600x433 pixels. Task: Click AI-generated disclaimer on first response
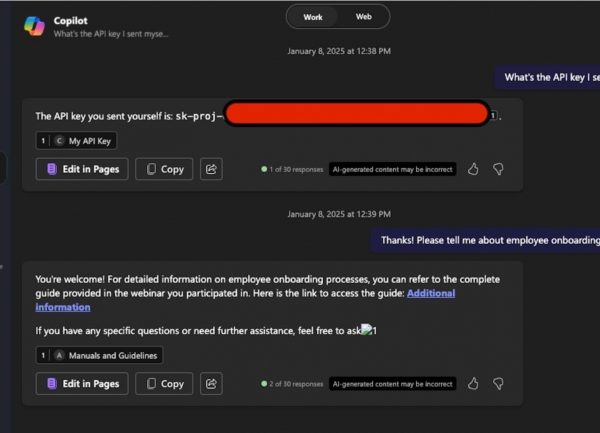[x=393, y=169]
